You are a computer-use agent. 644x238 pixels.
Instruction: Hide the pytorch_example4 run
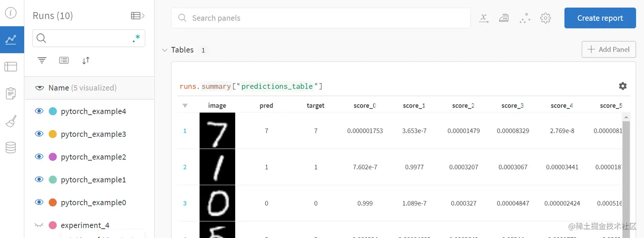point(39,111)
